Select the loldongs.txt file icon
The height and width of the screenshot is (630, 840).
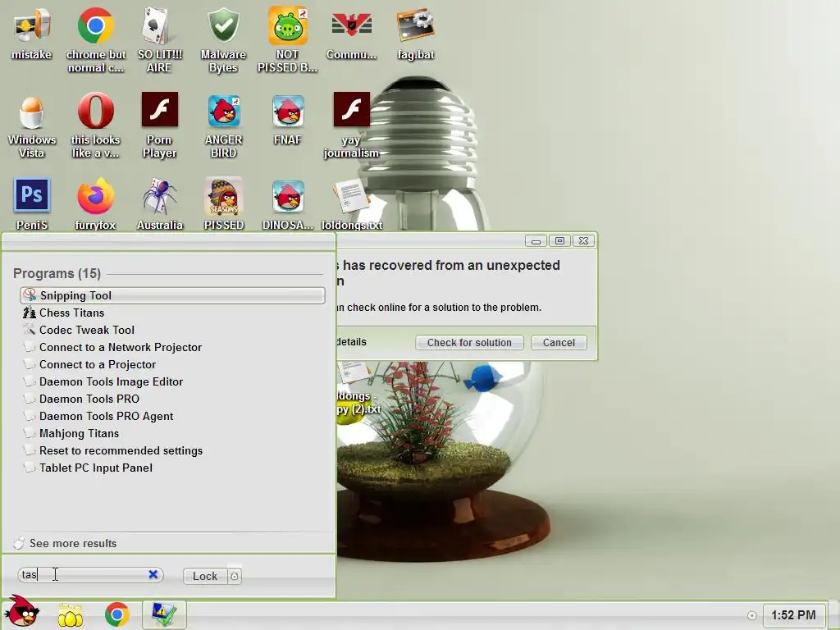351,204
